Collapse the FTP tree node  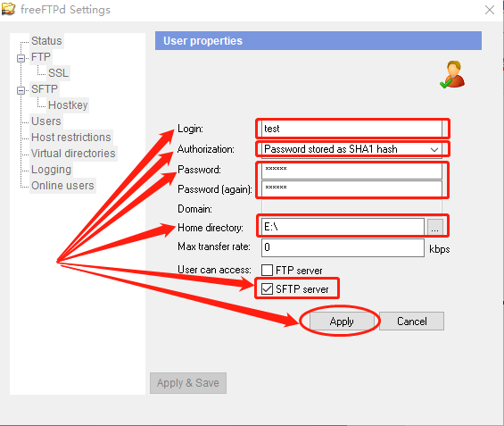(21, 58)
